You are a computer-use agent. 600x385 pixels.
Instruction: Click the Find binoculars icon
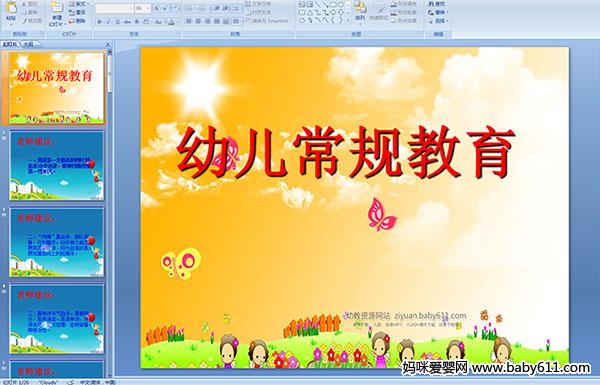tap(431, 4)
